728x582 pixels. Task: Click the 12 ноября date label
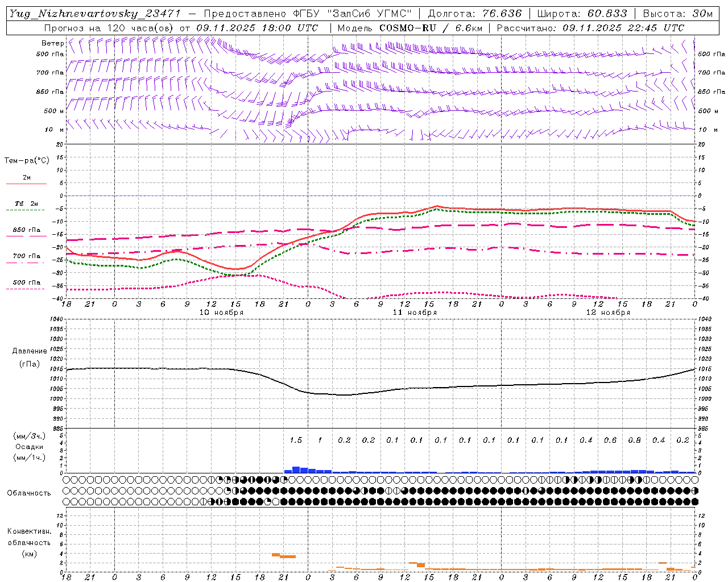608,313
